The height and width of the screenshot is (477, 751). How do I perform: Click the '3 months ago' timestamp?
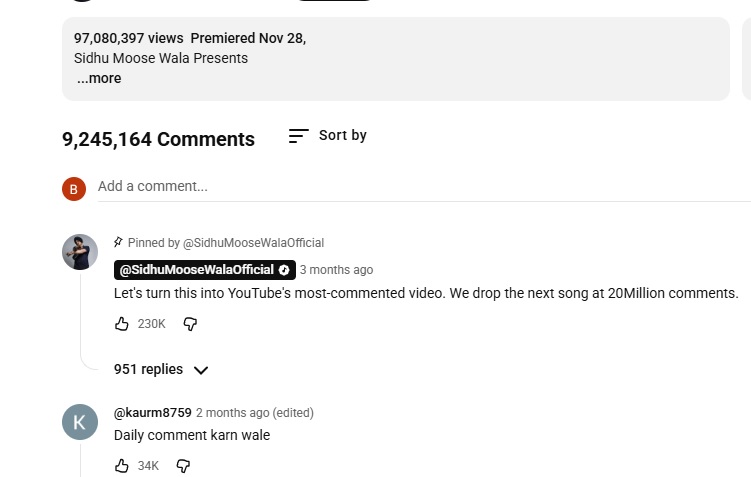coord(336,270)
